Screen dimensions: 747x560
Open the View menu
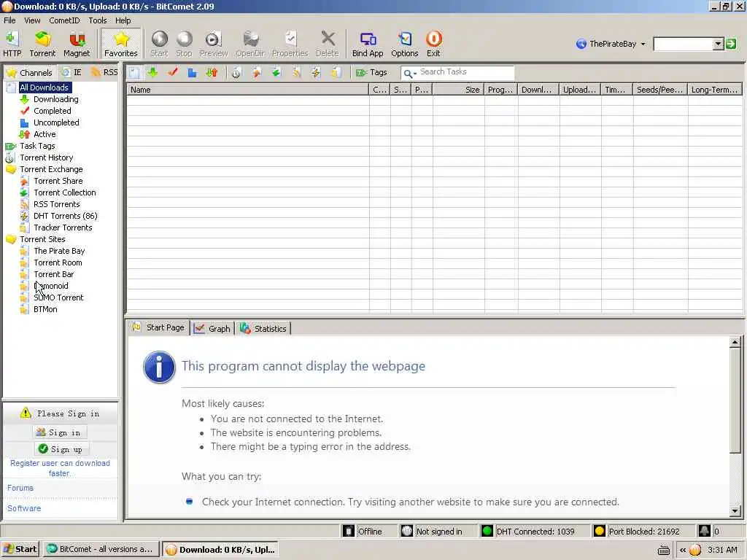[32, 20]
